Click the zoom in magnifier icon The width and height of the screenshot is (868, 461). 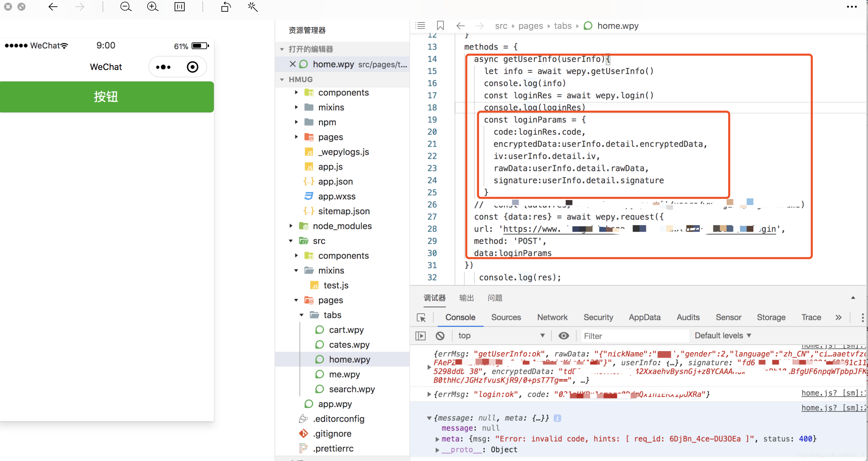point(152,7)
